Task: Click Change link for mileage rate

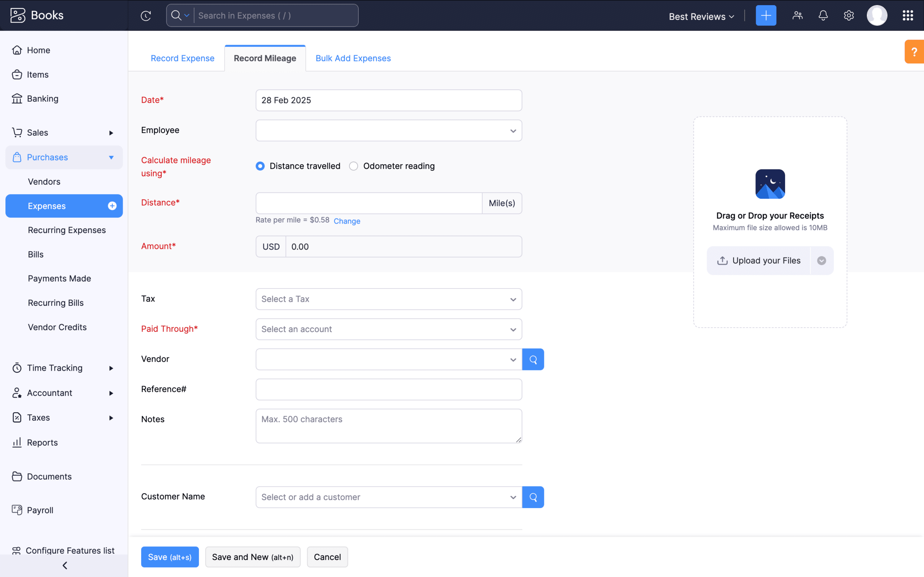Action: coord(347,221)
